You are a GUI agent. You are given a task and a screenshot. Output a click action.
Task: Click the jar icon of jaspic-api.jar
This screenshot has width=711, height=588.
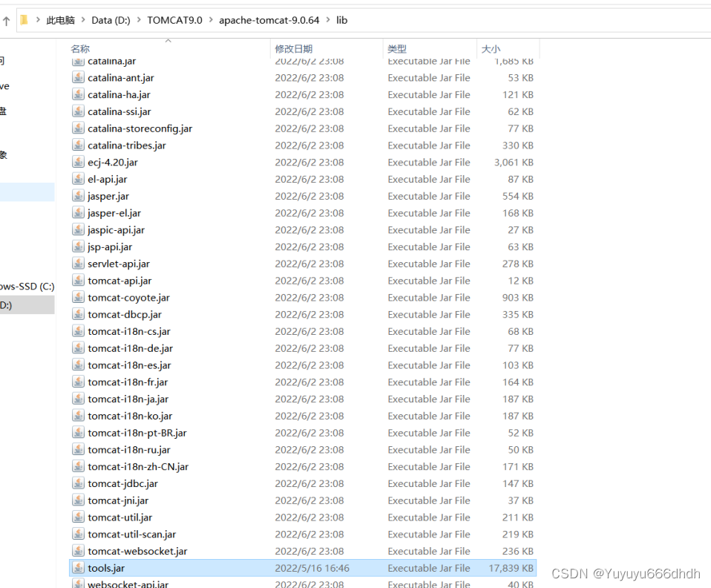point(78,229)
